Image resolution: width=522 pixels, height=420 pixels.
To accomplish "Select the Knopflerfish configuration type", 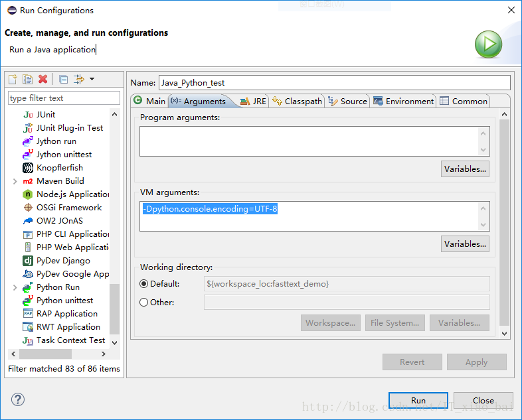I will pos(60,167).
